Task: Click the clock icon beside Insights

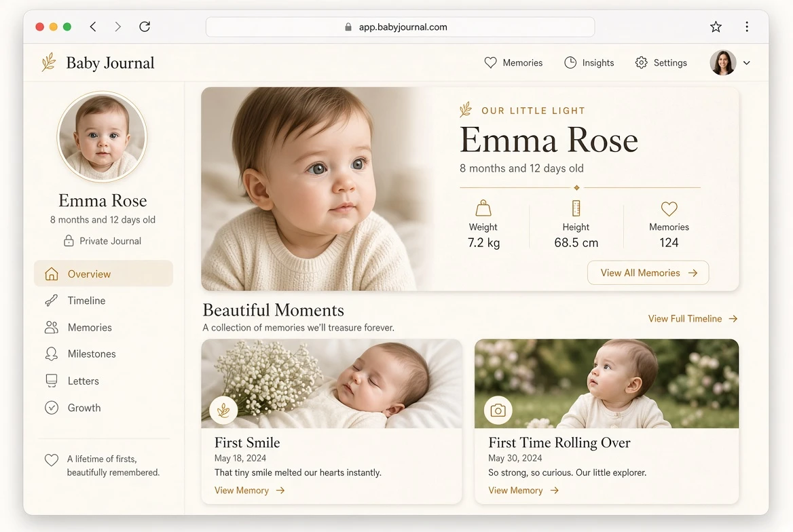Action: click(x=570, y=62)
